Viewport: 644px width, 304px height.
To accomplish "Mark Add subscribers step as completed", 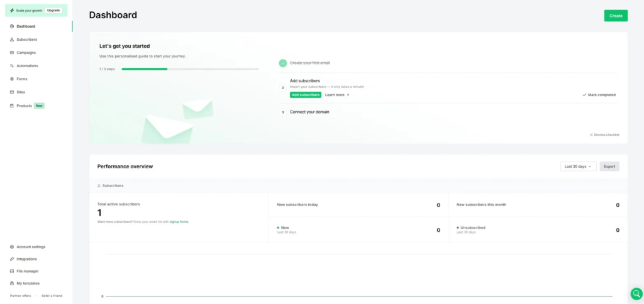I will tap(599, 95).
